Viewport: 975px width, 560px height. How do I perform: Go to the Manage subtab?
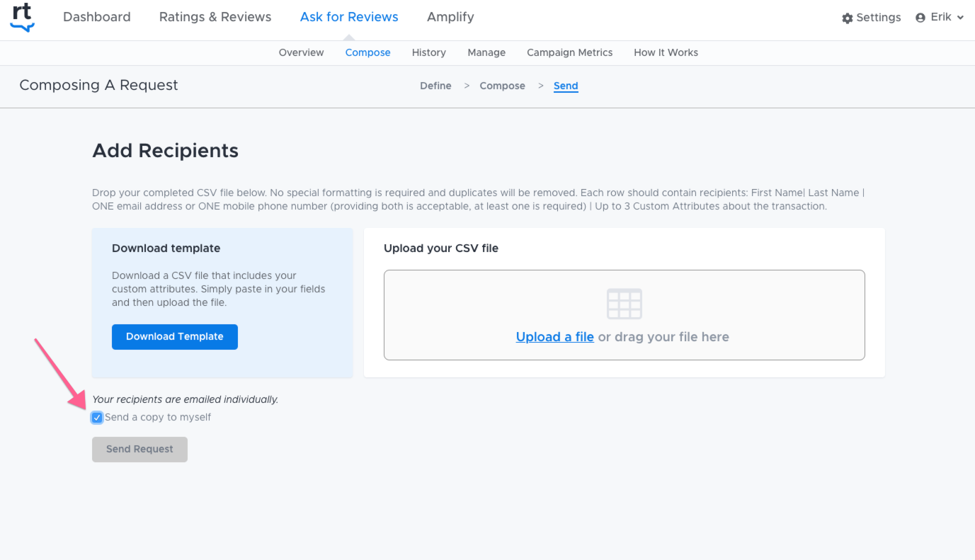pyautogui.click(x=486, y=52)
